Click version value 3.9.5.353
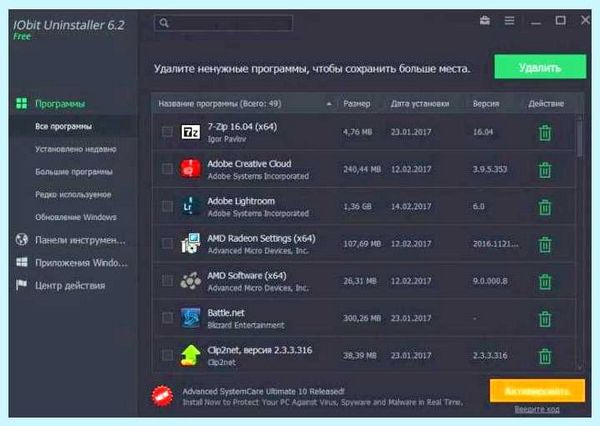 pos(490,169)
